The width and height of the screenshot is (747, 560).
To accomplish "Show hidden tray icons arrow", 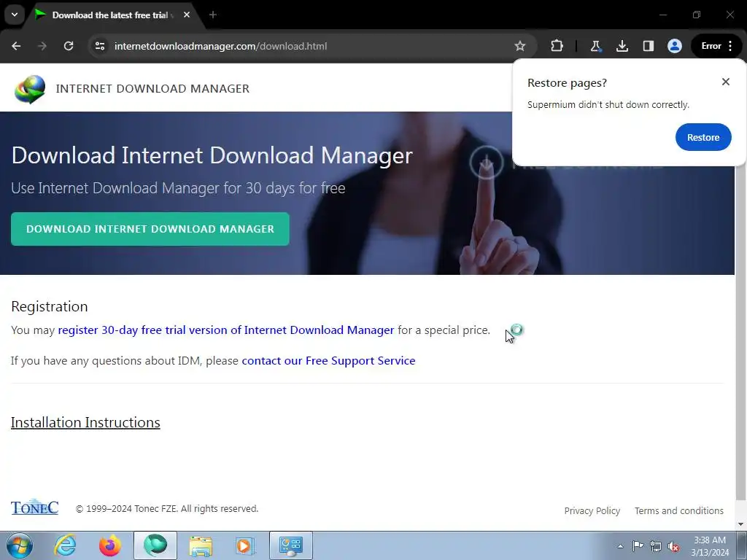I will (620, 546).
